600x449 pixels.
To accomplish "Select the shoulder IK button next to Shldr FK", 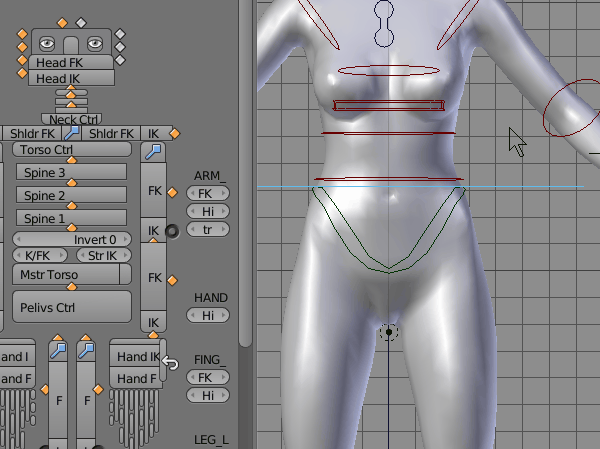I will (x=156, y=134).
